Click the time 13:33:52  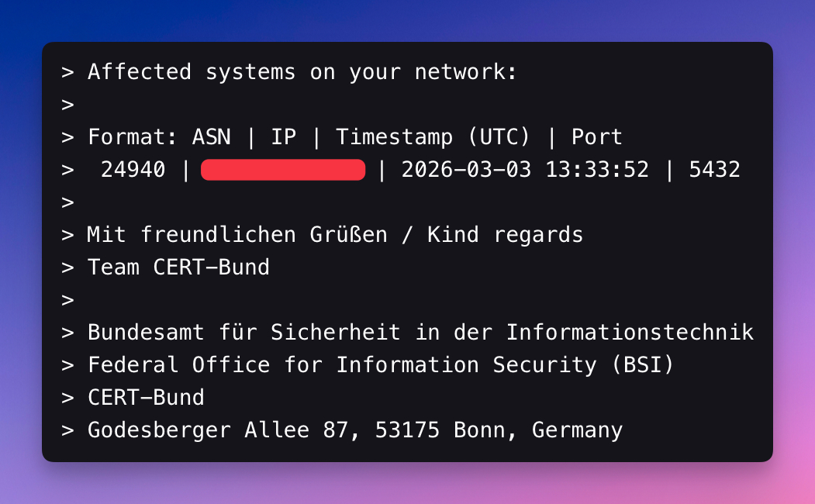597,170
